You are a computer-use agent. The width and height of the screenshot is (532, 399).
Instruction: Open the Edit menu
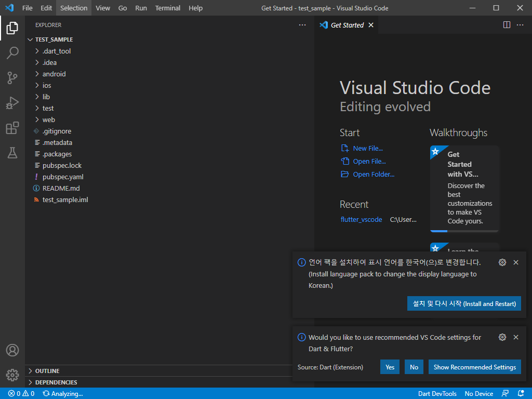[x=46, y=8]
